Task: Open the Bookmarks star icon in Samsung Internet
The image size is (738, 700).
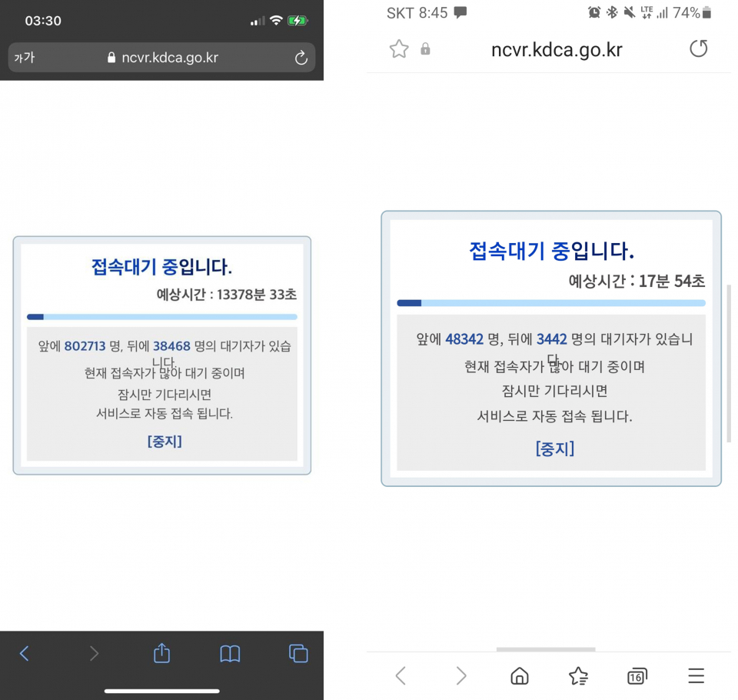Action: tap(578, 675)
